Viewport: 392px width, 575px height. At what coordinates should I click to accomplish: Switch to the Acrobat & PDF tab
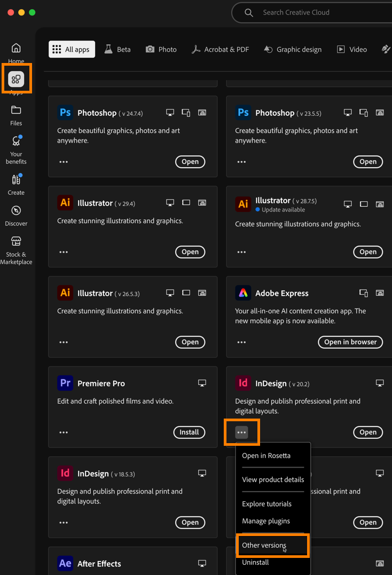coord(221,49)
